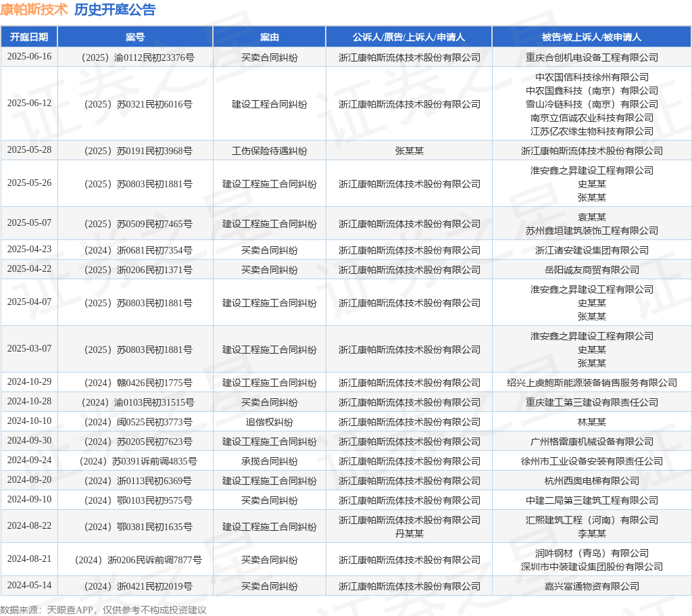Click defendant 苏州鑫垣建筑装饰工程有限公司
This screenshot has height=616, width=692.
[x=592, y=231]
